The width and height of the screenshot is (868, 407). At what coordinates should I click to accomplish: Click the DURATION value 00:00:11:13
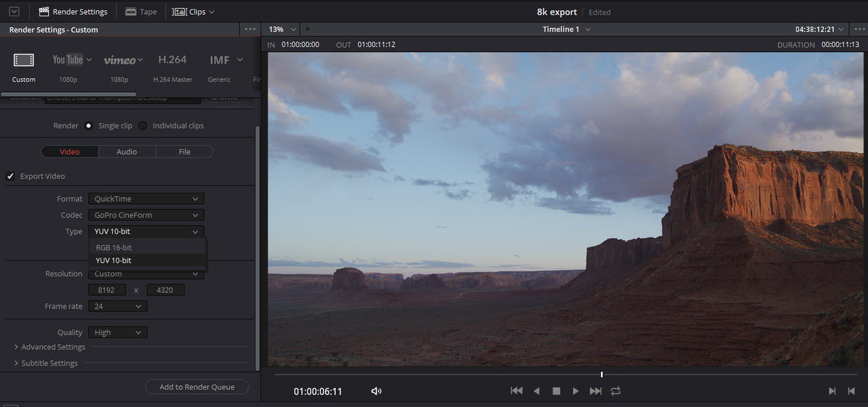[840, 45]
